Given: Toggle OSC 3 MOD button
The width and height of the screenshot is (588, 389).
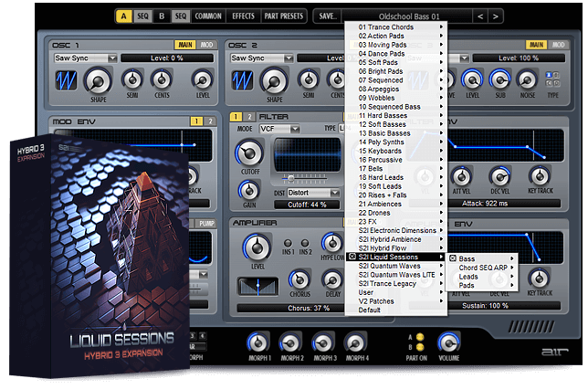Looking at the screenshot, I should tap(558, 45).
